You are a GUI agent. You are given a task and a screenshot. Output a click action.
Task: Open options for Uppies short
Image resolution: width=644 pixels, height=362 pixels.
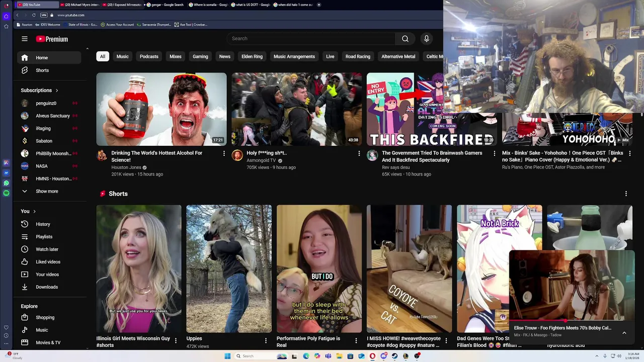coord(266,341)
